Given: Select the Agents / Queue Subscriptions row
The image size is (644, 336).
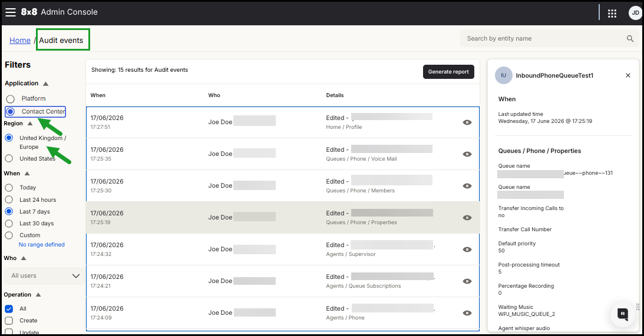Looking at the screenshot, I should tap(283, 281).
